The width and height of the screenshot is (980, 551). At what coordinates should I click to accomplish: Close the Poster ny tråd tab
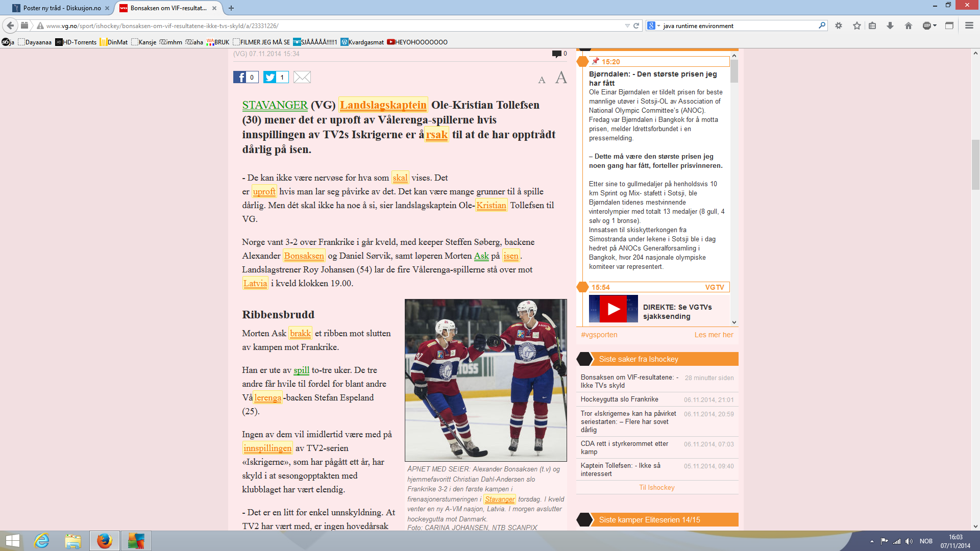(107, 8)
